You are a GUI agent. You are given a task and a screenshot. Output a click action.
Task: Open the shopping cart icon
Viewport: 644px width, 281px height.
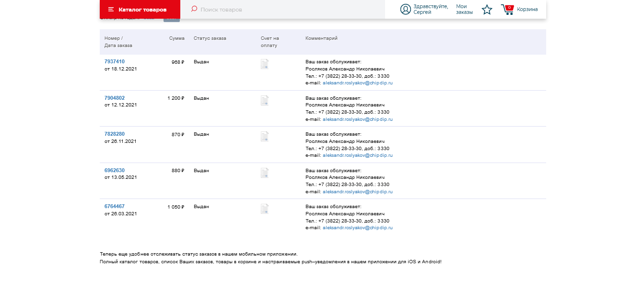click(x=507, y=10)
